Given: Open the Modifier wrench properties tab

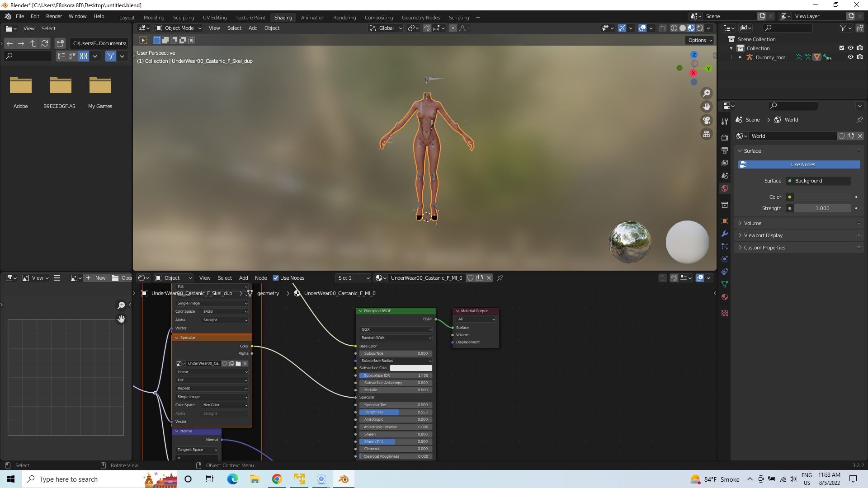Looking at the screenshot, I should point(725,234).
